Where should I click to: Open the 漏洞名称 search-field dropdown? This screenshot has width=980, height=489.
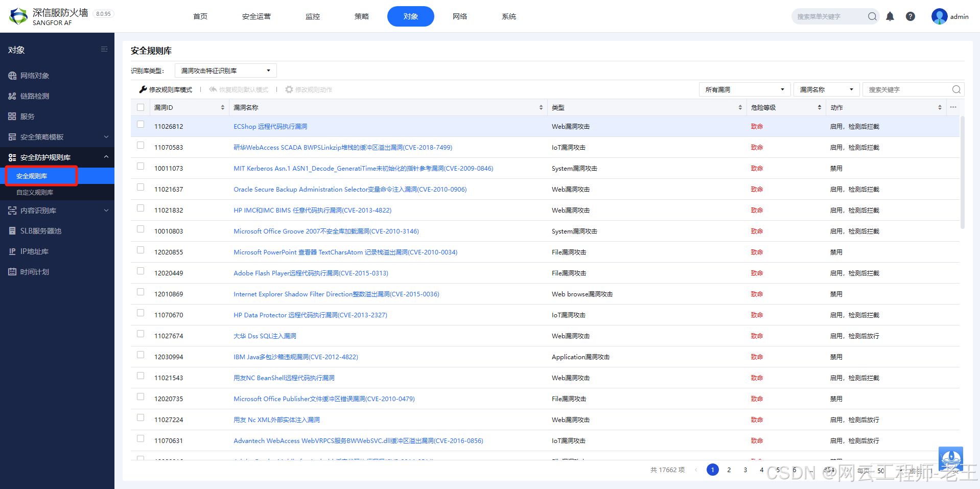pos(826,89)
